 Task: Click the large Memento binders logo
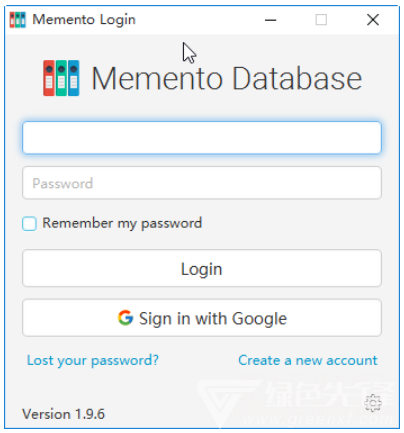(61, 78)
